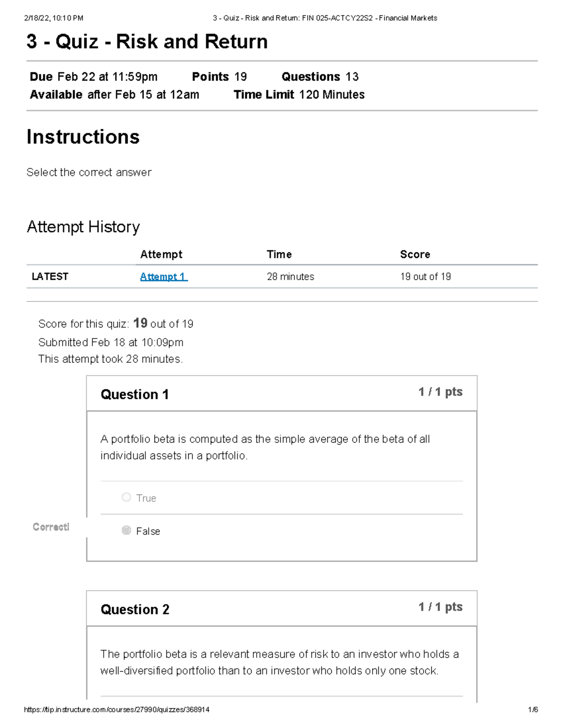
Task: Click the Due Feb 22 date text
Action: (x=93, y=77)
